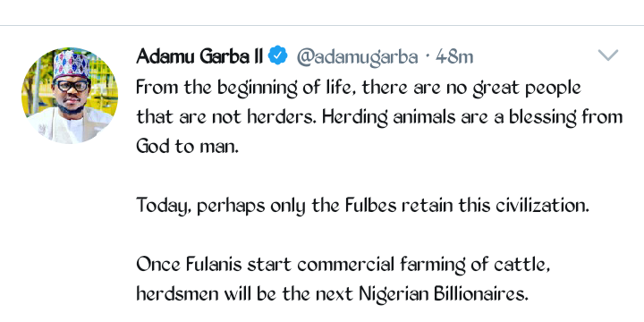Open the tweet via 48m timestamp
The width and height of the screenshot is (644, 322).
point(454,56)
